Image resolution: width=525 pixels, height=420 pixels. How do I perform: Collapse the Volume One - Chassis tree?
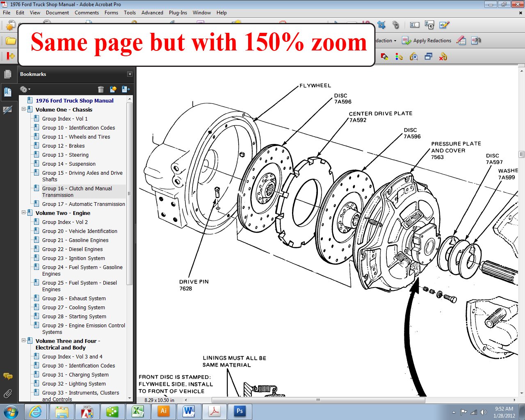pos(24,110)
